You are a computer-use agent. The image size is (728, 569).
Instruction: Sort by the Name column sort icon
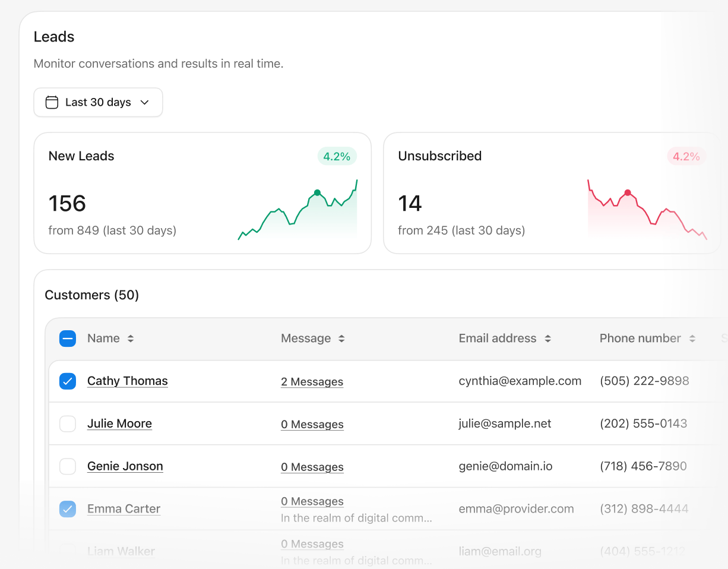tap(131, 339)
